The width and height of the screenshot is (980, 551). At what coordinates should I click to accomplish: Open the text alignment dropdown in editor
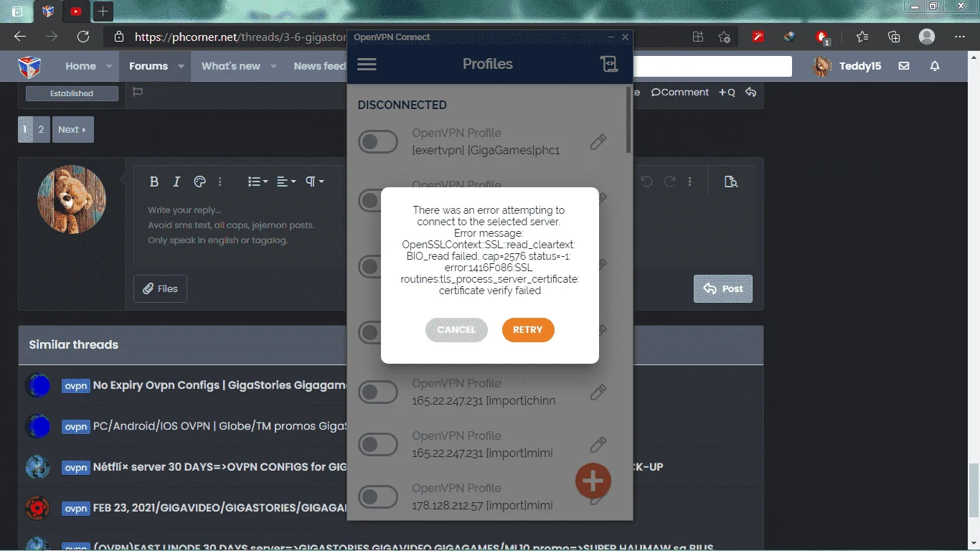(x=286, y=182)
